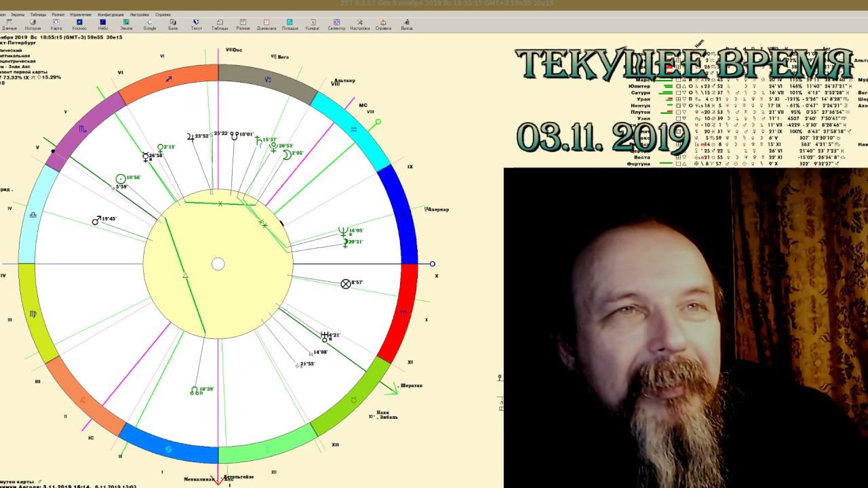Image resolution: width=868 pixels, height=488 pixels.
Task: Open the Динамика toolbar icon
Action: (267, 24)
